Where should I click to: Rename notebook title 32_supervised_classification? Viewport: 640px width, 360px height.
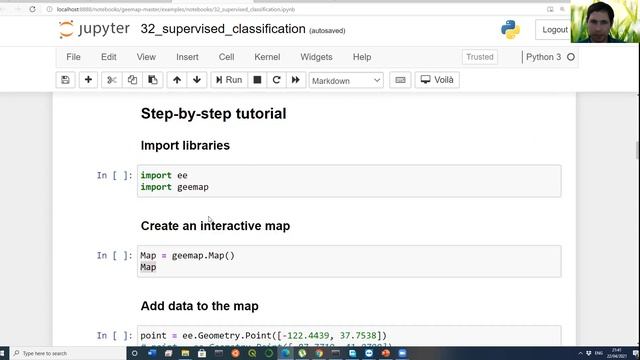coord(223,29)
